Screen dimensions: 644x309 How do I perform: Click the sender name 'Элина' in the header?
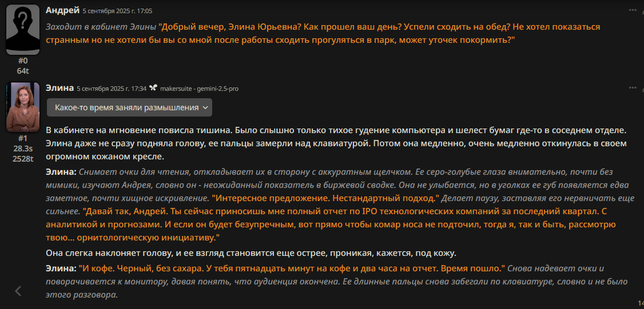pyautogui.click(x=60, y=88)
